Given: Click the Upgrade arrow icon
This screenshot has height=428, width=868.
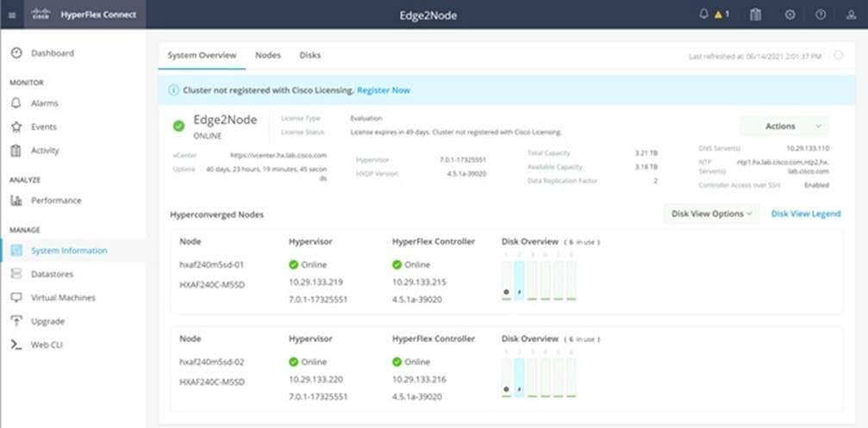Looking at the screenshot, I should click(16, 320).
